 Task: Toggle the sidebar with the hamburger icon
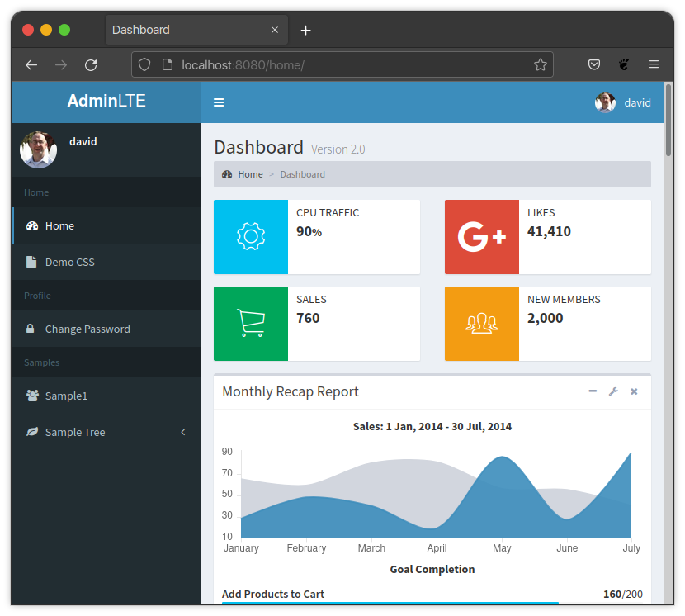point(219,102)
